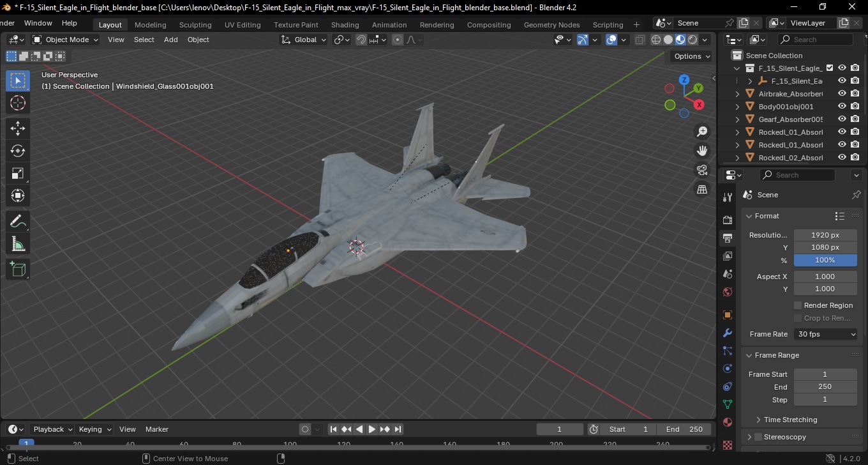The image size is (868, 465).
Task: Open the viewport Add menu
Action: pyautogui.click(x=171, y=40)
